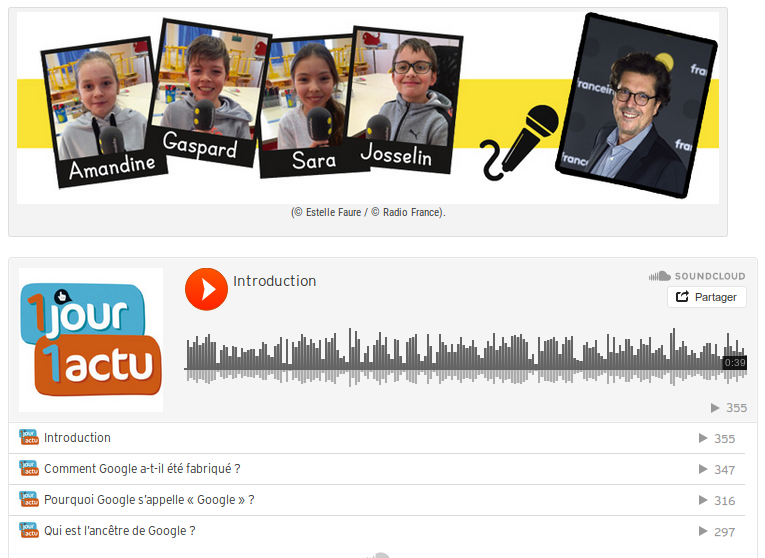The width and height of the screenshot is (765, 558).
Task: Play the Introduction audio track
Action: 206,289
